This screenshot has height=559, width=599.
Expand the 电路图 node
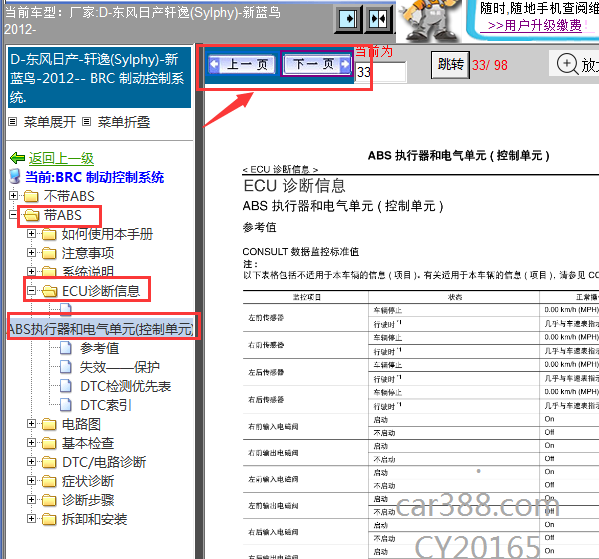point(31,423)
